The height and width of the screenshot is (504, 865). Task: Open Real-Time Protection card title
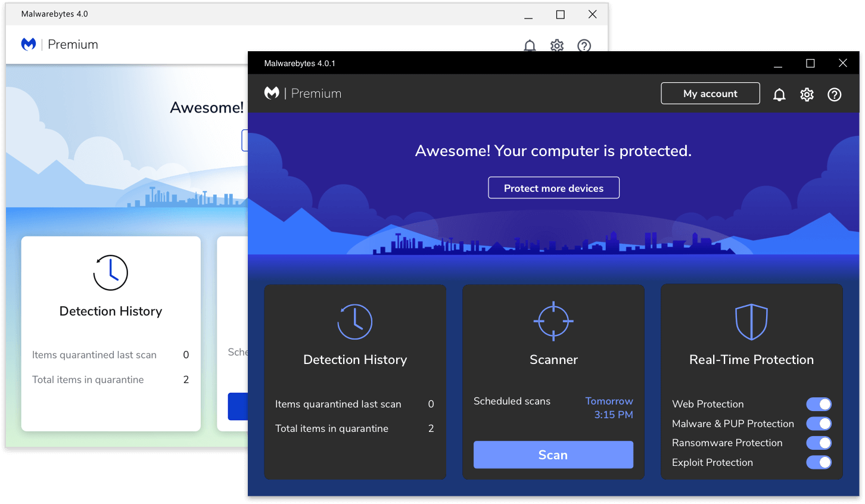(x=751, y=360)
